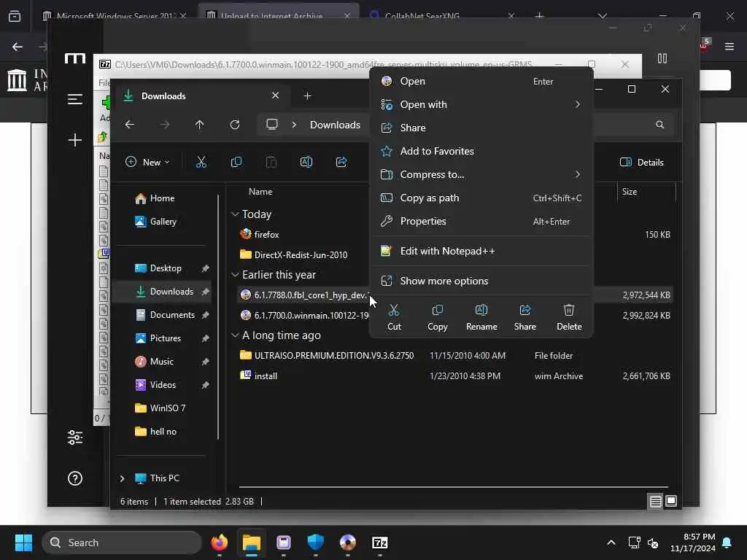Image resolution: width=747 pixels, height=560 pixels.
Task: Expand Compress to submenu
Action: point(578,174)
